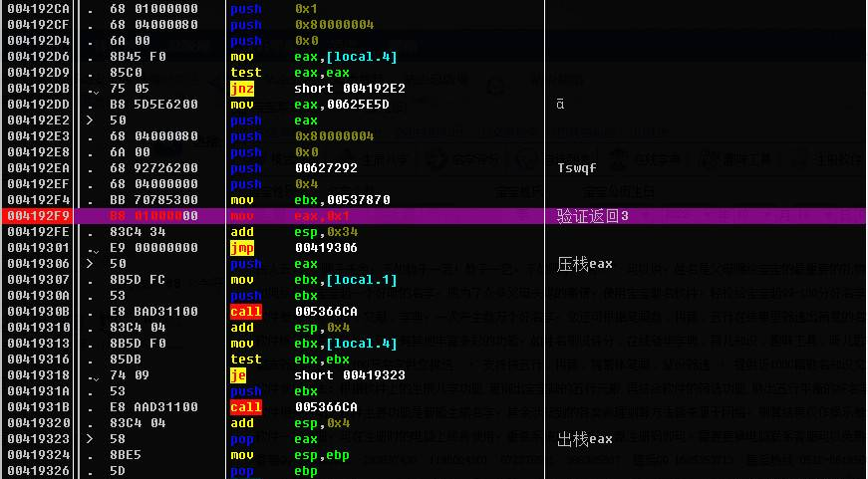The height and width of the screenshot is (479, 868).
Task: Click the Tswqf comment text
Action: 577,168
